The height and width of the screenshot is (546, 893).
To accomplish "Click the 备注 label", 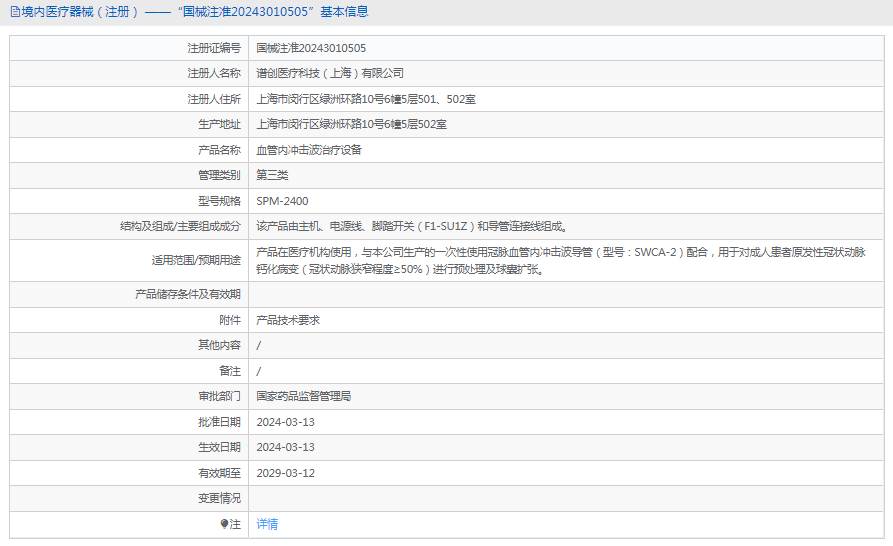I will pos(230,371).
